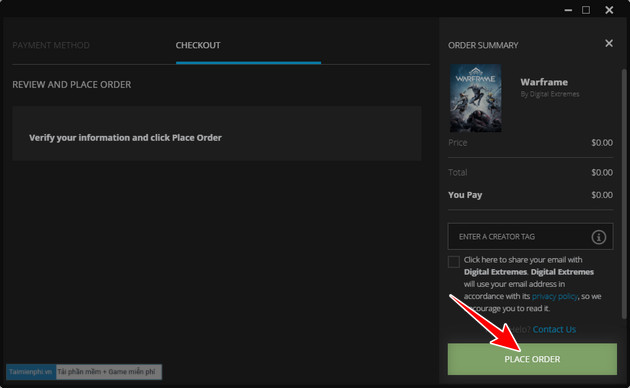Minimize the checkout window
630x388 pixels.
pyautogui.click(x=568, y=10)
